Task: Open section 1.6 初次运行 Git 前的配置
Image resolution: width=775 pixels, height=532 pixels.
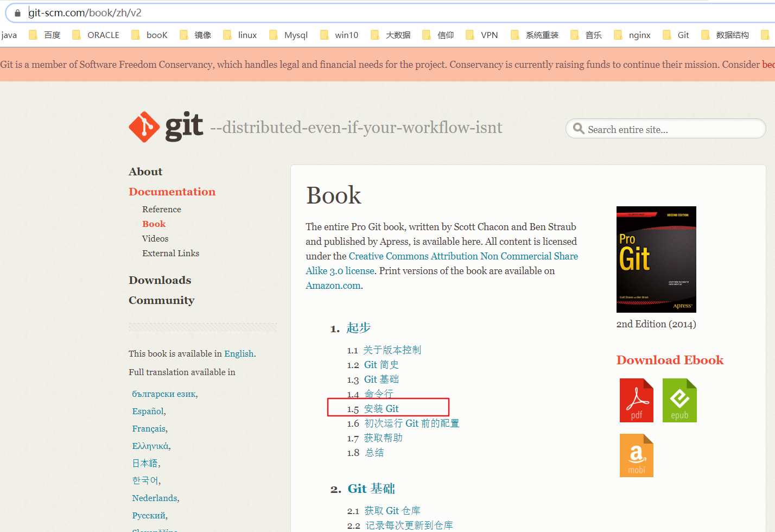Action: pos(412,423)
